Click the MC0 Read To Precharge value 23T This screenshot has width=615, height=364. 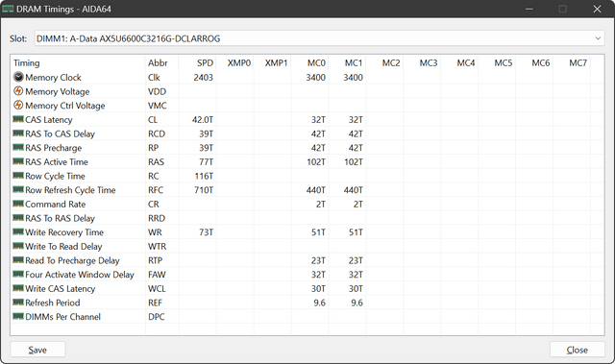(x=318, y=260)
